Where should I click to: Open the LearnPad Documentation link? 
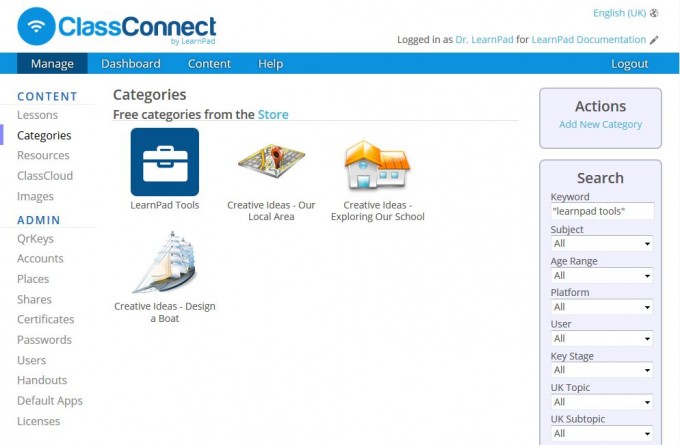[x=588, y=40]
